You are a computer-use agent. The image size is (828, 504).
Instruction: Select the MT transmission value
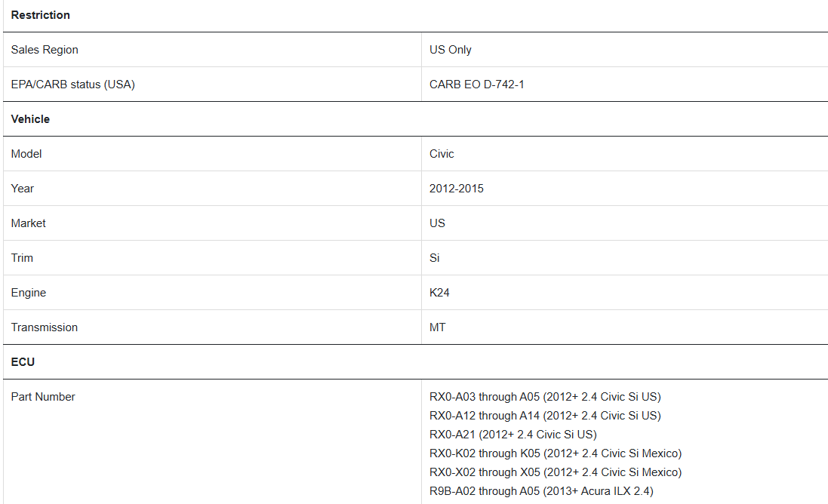pos(437,327)
